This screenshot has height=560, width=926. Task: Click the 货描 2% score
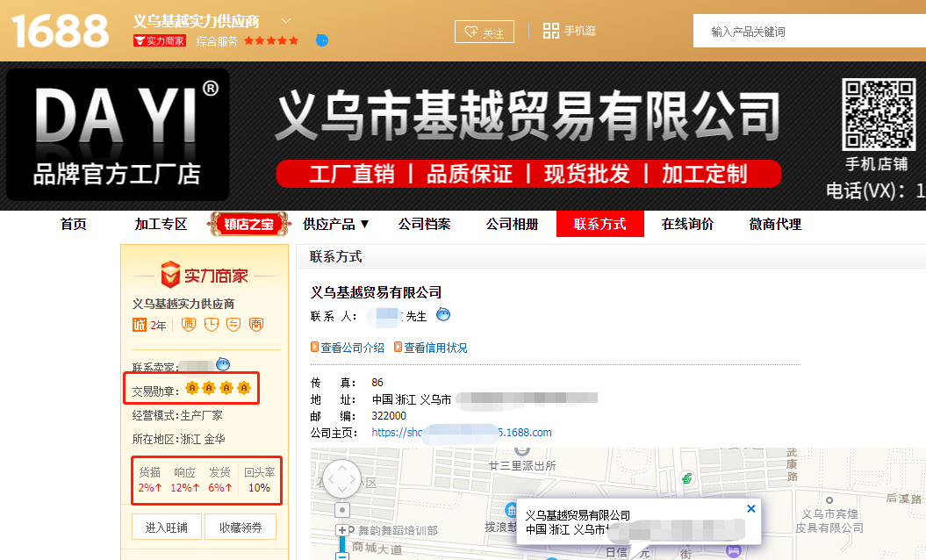click(x=150, y=479)
